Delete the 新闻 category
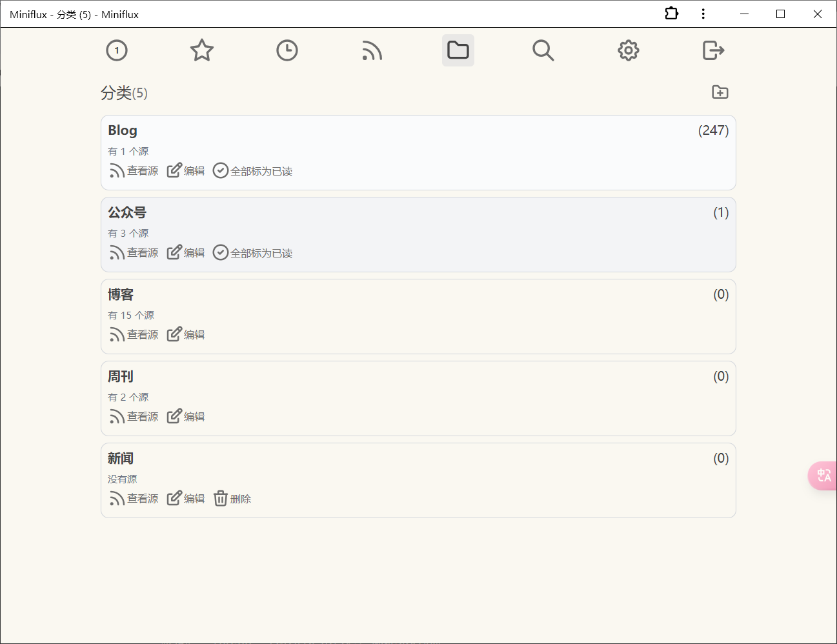The height and width of the screenshot is (644, 837). [232, 498]
